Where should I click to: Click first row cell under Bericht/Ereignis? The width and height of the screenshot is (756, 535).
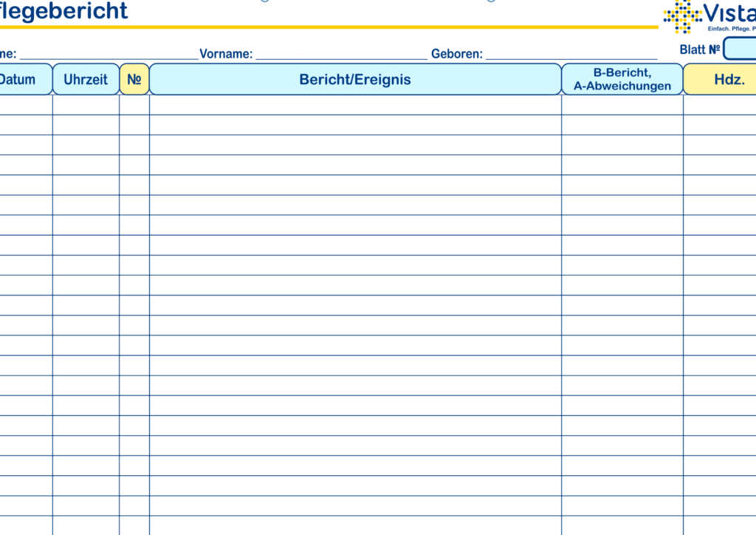point(355,105)
